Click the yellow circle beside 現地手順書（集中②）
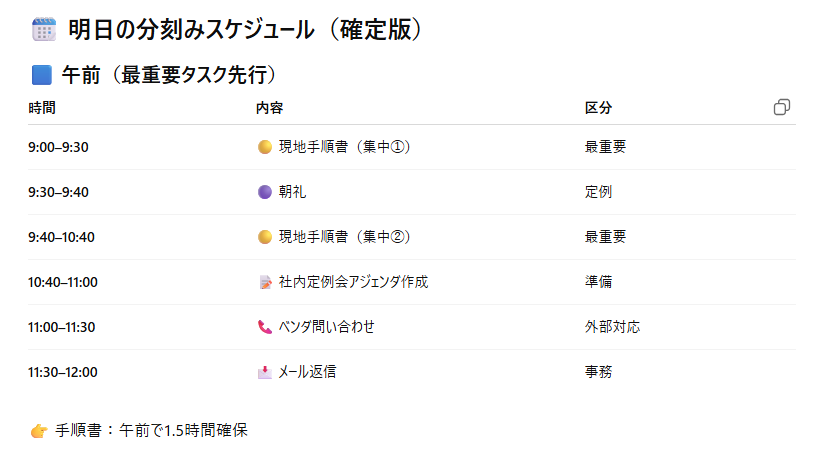The height and width of the screenshot is (464, 823). point(265,237)
